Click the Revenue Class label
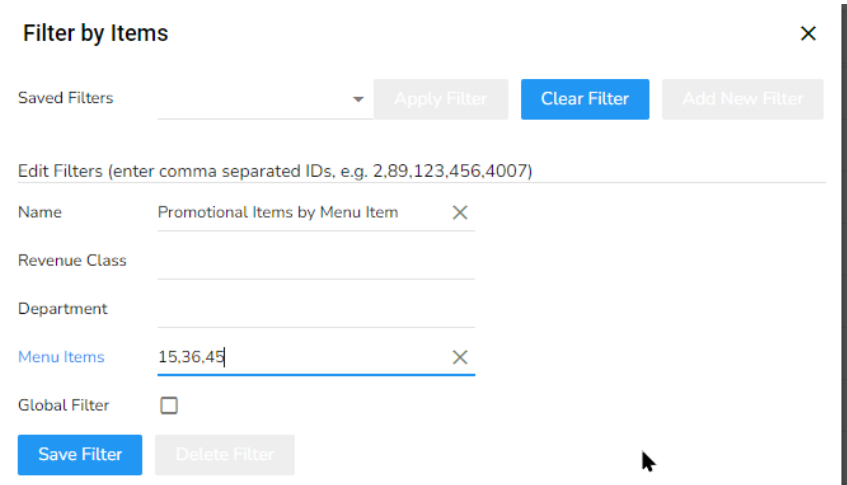The image size is (847, 485). (72, 261)
